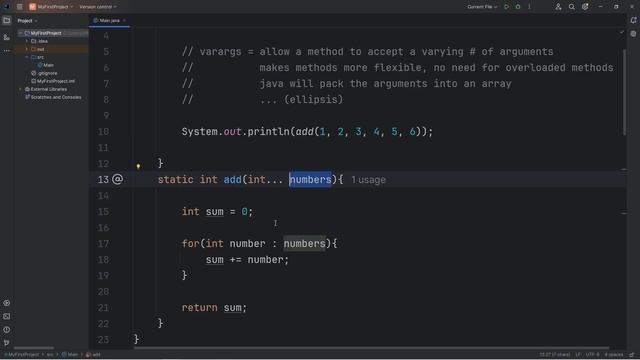Click the Project panel horizontal scrollbar

[34, 348]
